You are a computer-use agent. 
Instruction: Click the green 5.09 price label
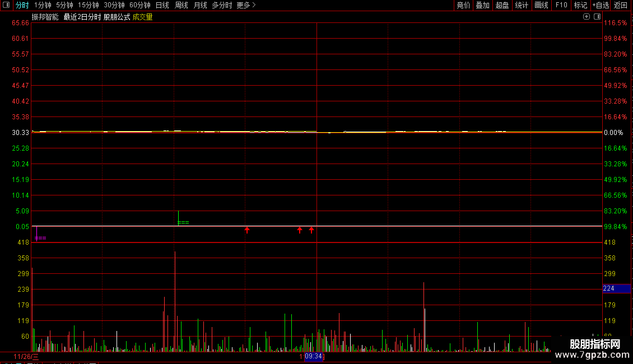click(22, 211)
